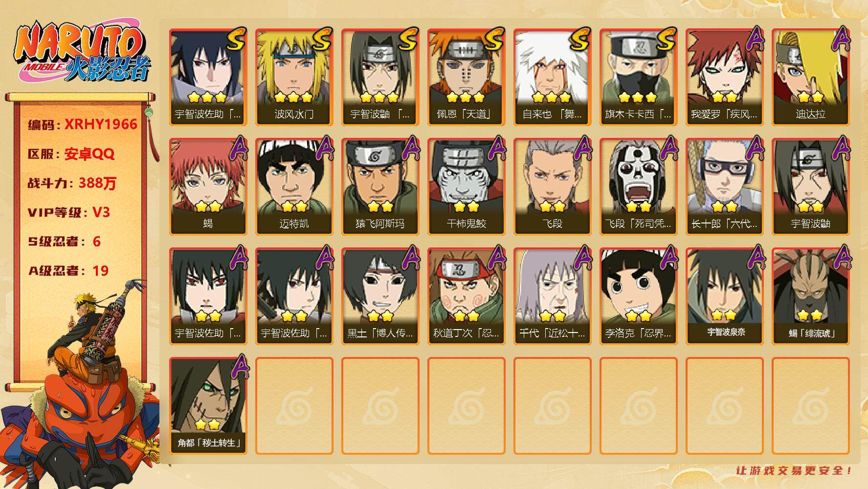Click the 迪达拉 character card
Screen dimensions: 868x489
(810, 77)
